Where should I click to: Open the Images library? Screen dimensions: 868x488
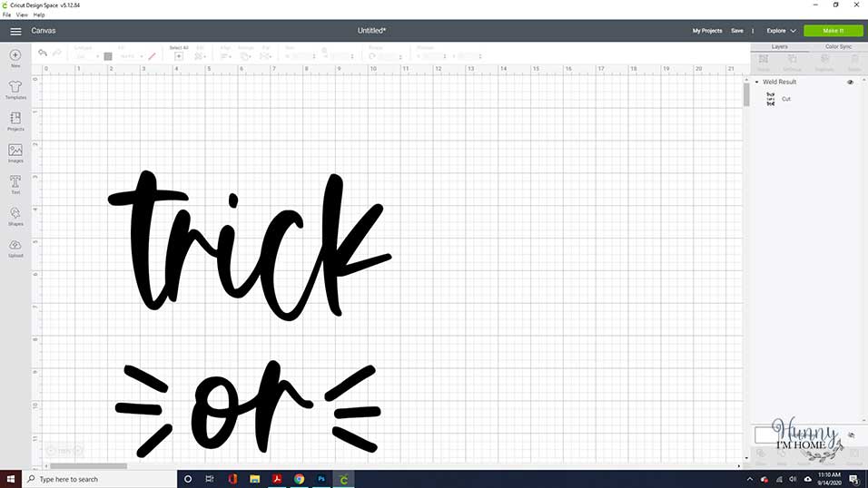click(x=15, y=152)
